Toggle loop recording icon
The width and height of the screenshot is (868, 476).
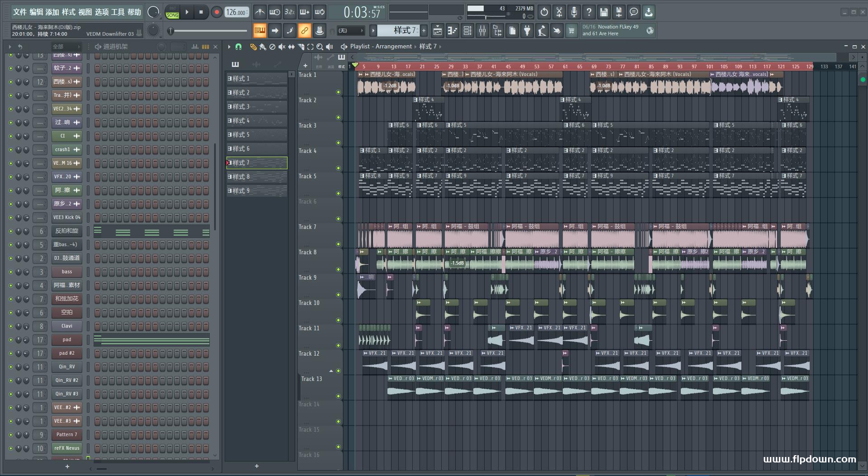coord(320,12)
